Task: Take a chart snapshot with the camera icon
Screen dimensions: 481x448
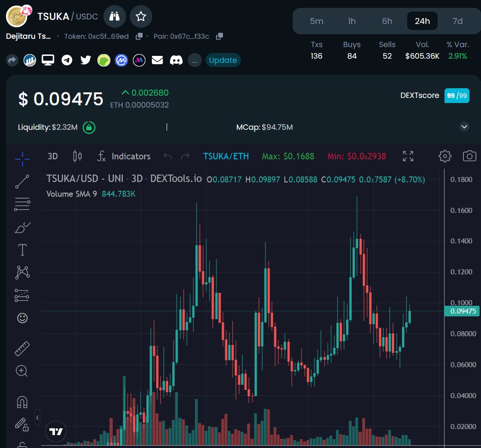Action: (x=469, y=157)
